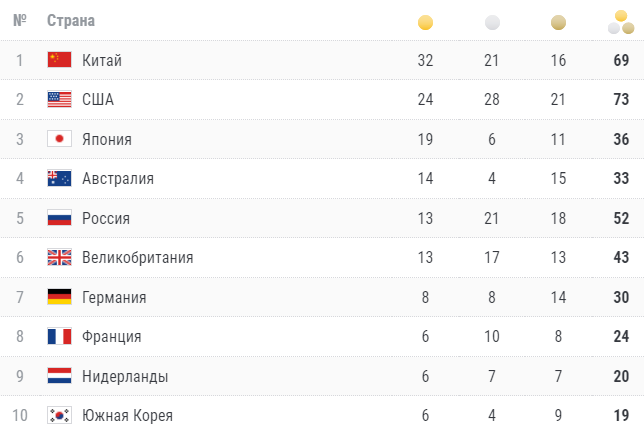Click the China flag icon
644x433 pixels.
click(x=59, y=60)
